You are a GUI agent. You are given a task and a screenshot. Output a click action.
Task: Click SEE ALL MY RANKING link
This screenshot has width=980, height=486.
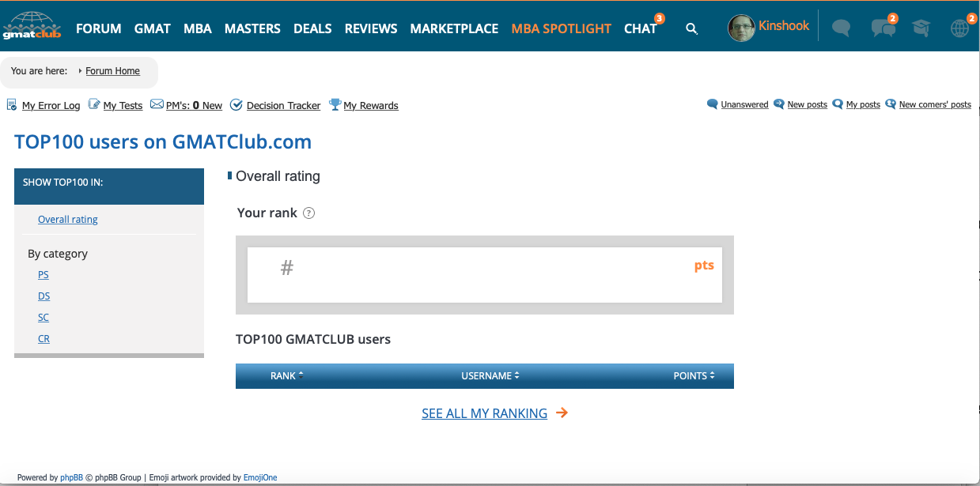coord(485,413)
